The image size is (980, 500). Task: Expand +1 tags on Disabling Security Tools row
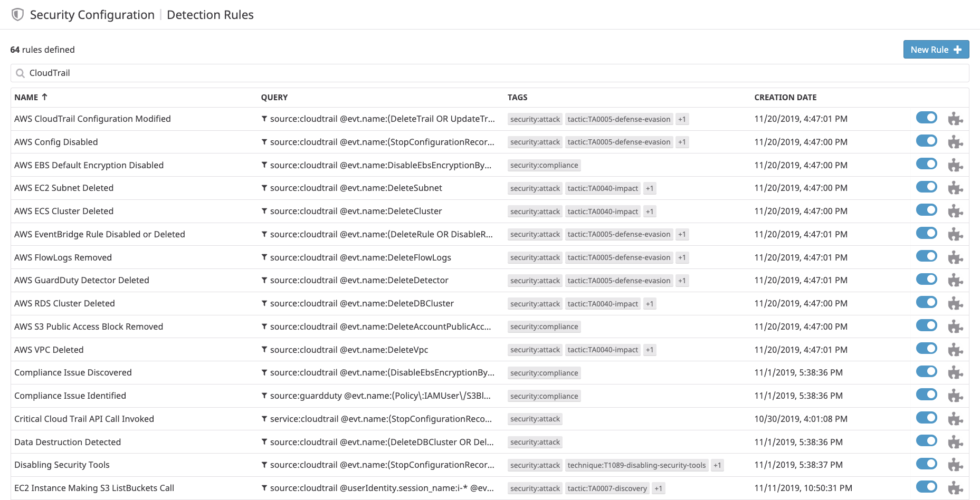(x=717, y=465)
